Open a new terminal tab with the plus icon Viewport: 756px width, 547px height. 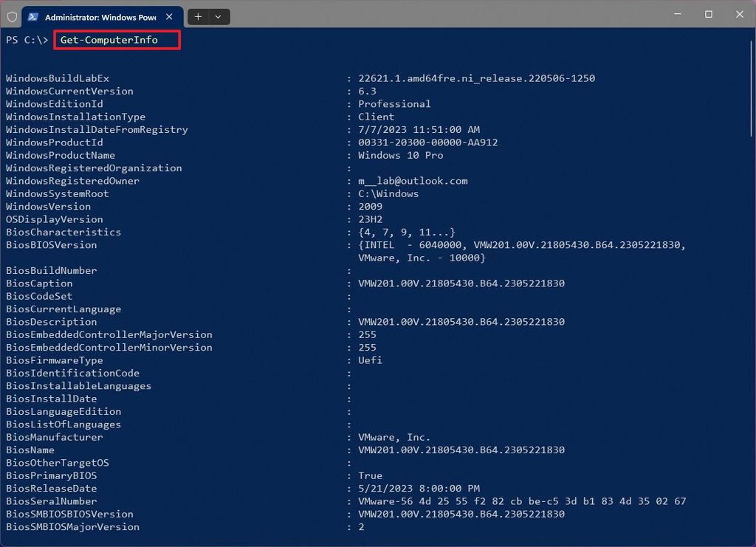pyautogui.click(x=198, y=16)
